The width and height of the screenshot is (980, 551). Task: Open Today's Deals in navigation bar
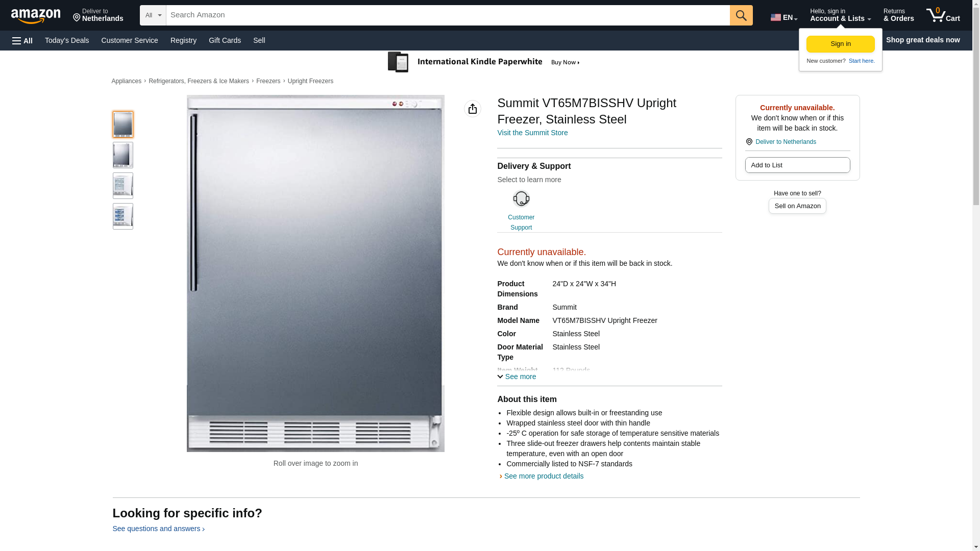point(67,40)
